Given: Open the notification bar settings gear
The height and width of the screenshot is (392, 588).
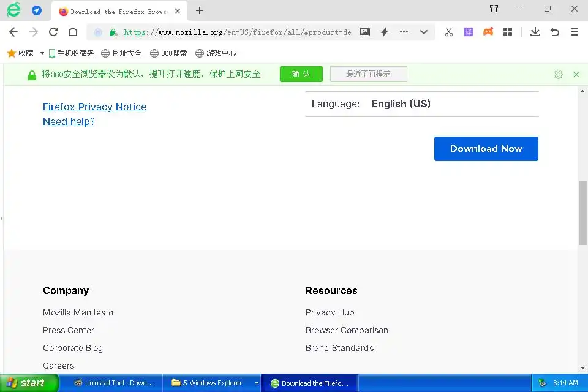Looking at the screenshot, I should click(x=558, y=74).
